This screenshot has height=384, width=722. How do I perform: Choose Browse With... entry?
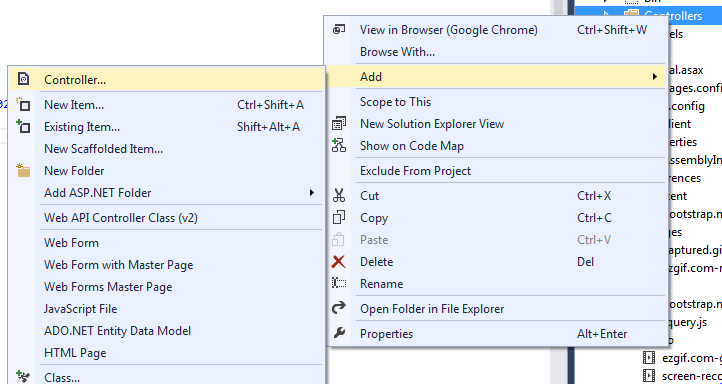(496, 52)
